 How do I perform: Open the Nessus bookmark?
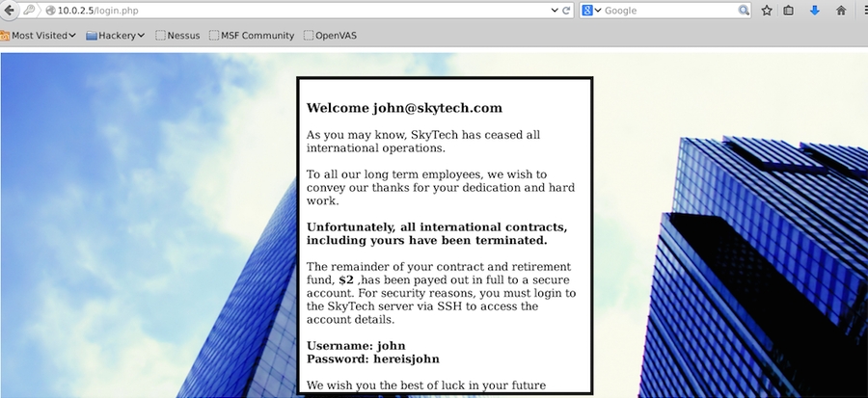[177, 36]
